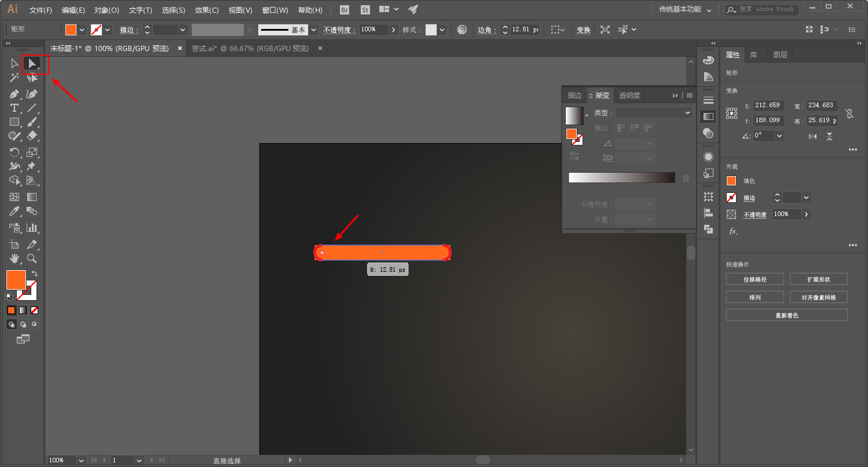Open the 效果(C) menu
Image resolution: width=868 pixels, height=467 pixels.
(207, 10)
